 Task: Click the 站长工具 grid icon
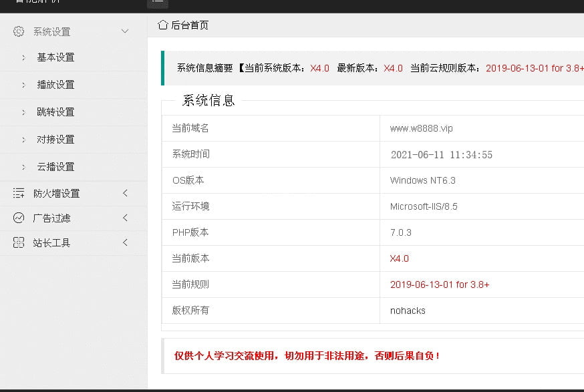click(x=19, y=243)
